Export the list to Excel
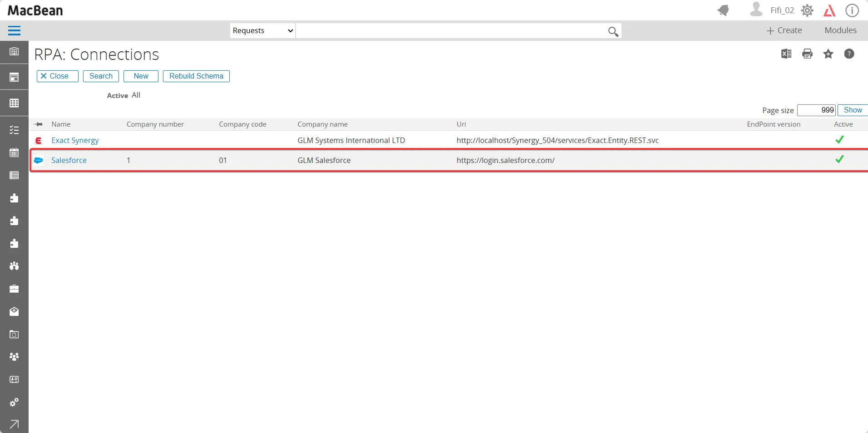The width and height of the screenshot is (868, 433). (786, 54)
